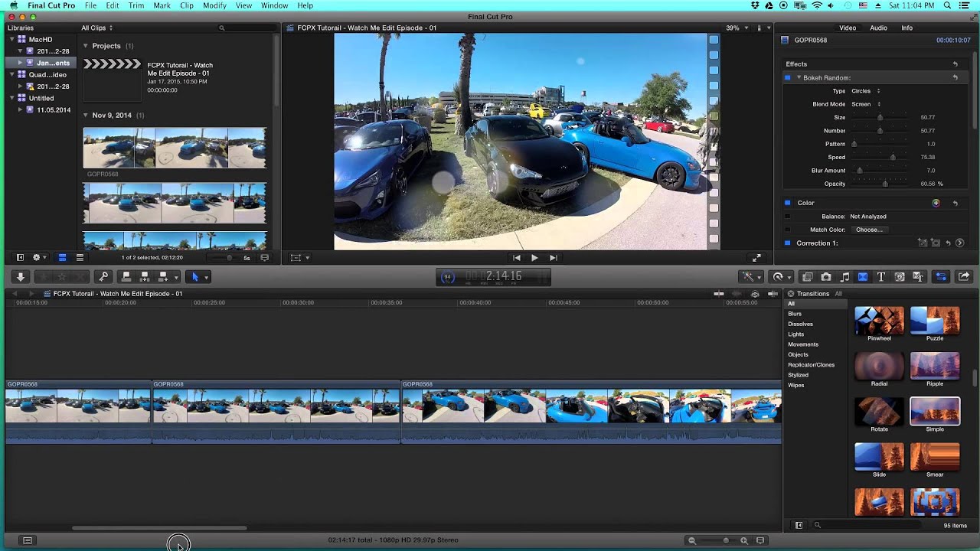Choose the Pinwheel transition thumbnail
This screenshot has height=551, width=980.
click(879, 321)
